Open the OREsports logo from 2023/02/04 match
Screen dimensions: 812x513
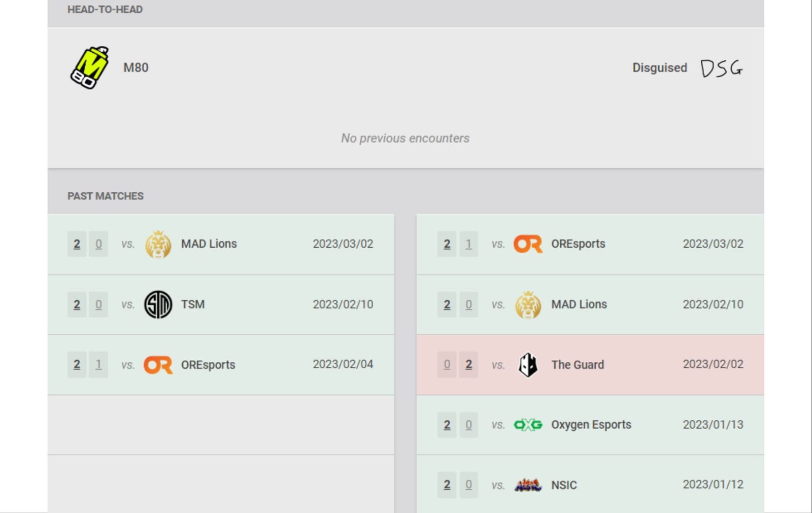coord(158,364)
